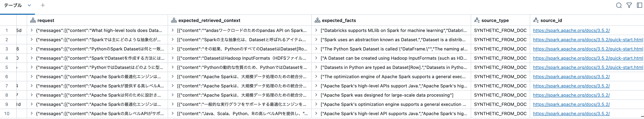Expand facts cell 'Spark uses an abstraction'
Screen dimensions: 644x119
[316, 40]
